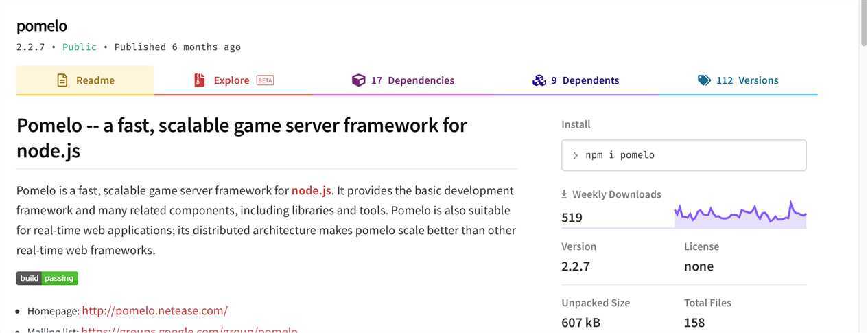The width and height of the screenshot is (868, 333).
Task: Copy the npm i pomelo install command
Action: point(683,155)
